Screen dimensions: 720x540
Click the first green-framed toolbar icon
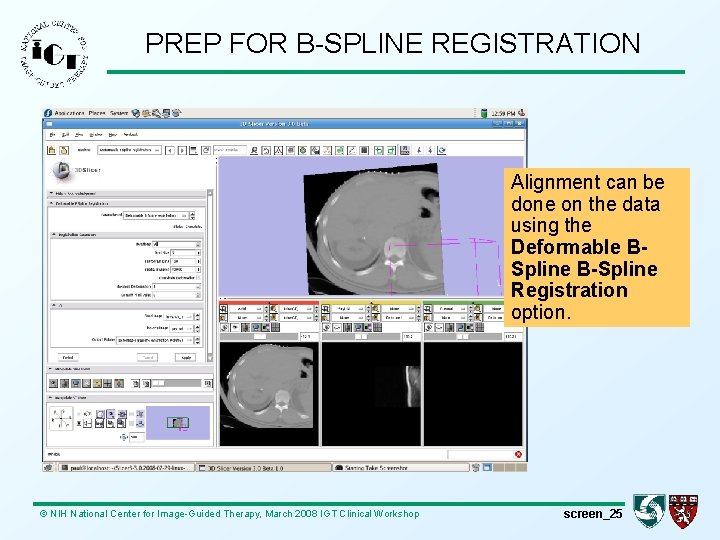coord(378,150)
